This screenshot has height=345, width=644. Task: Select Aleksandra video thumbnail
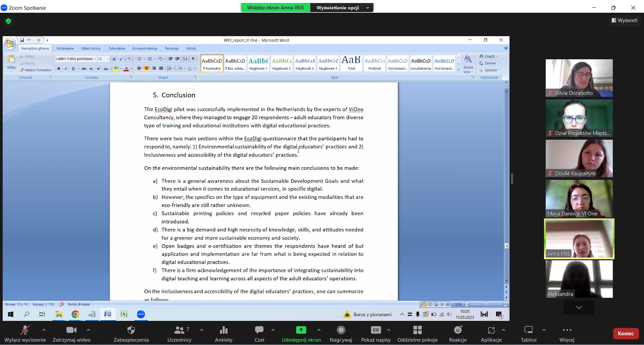click(x=579, y=279)
